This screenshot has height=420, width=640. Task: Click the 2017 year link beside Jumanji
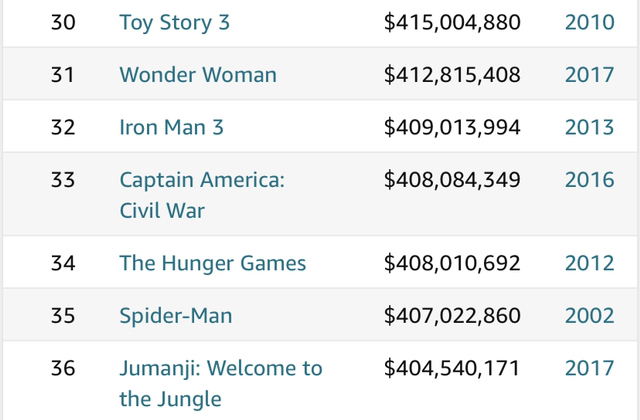589,368
